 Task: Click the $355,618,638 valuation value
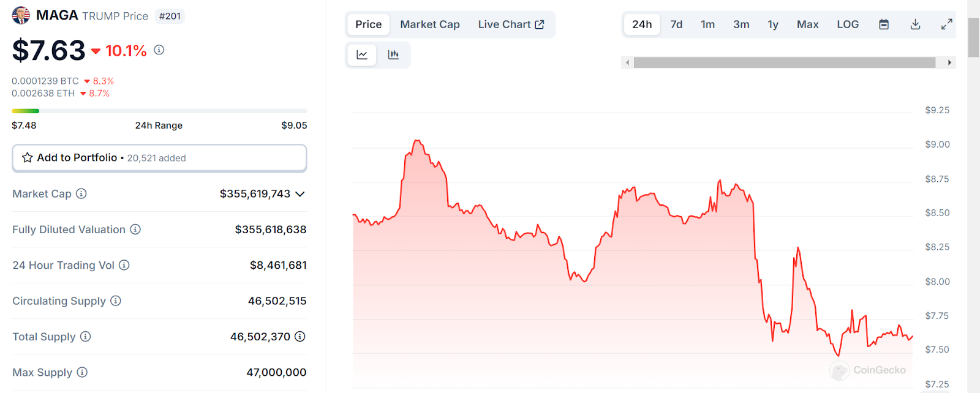(271, 230)
